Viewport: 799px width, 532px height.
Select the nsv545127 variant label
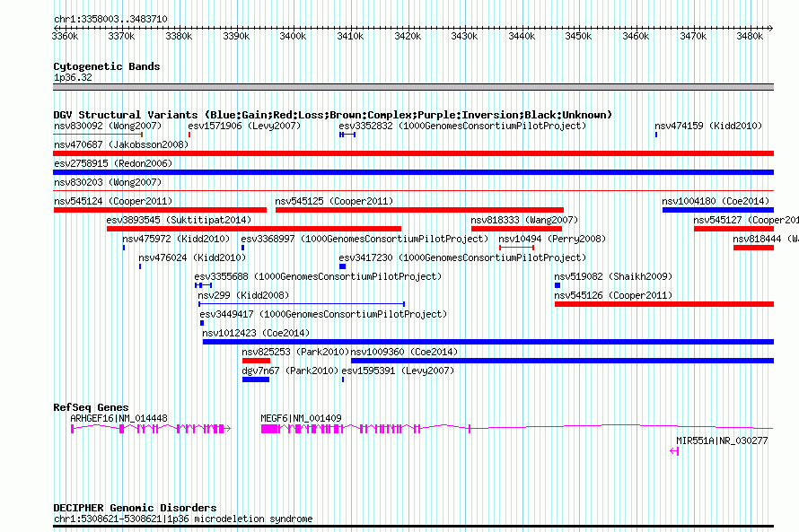(x=746, y=220)
